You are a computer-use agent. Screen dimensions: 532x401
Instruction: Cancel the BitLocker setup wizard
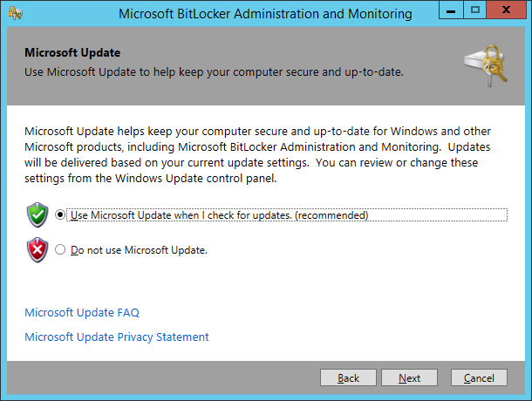[479, 377]
